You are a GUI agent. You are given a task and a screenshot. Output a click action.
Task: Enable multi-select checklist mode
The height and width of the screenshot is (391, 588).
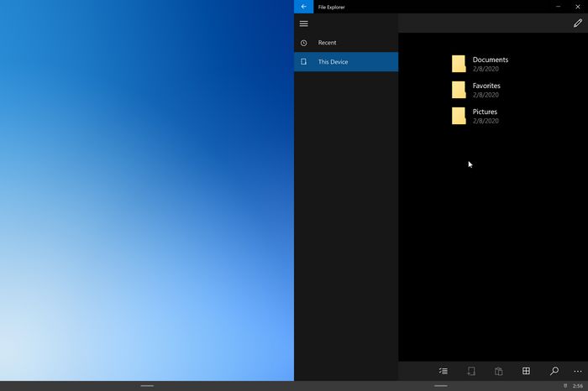point(444,371)
